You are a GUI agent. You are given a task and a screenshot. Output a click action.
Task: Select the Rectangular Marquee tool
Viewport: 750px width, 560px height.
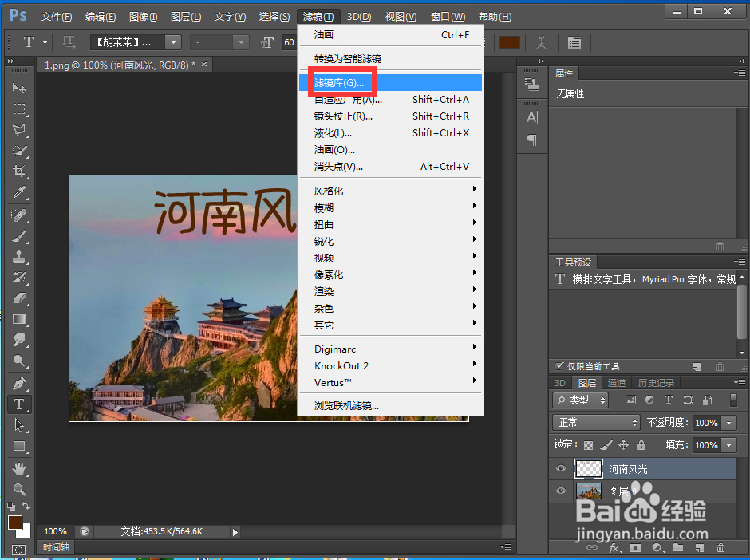(19, 109)
